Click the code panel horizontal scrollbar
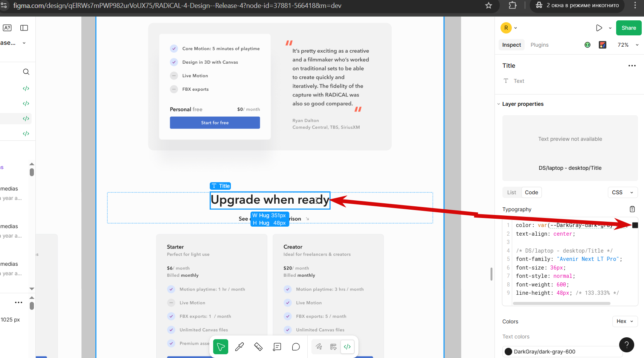This screenshot has height=358, width=644. click(x=561, y=303)
